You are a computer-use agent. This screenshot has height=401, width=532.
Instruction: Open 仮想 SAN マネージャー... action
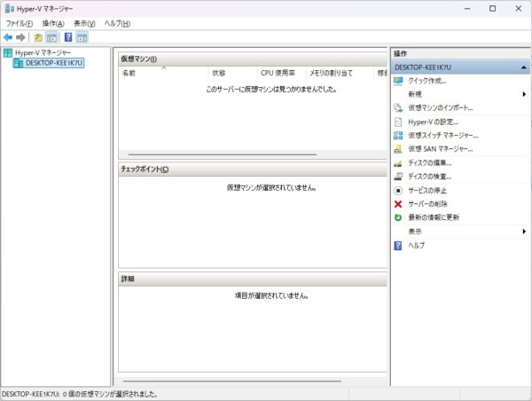(441, 149)
